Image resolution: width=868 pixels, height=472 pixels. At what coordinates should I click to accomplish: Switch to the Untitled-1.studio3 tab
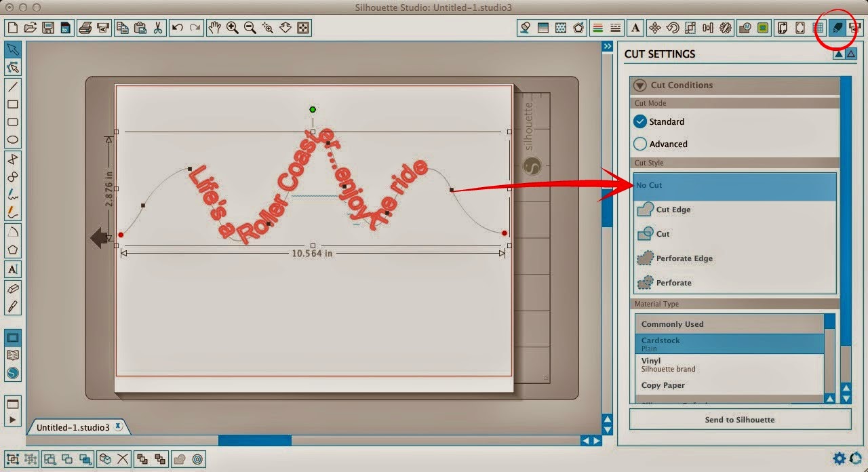point(75,427)
